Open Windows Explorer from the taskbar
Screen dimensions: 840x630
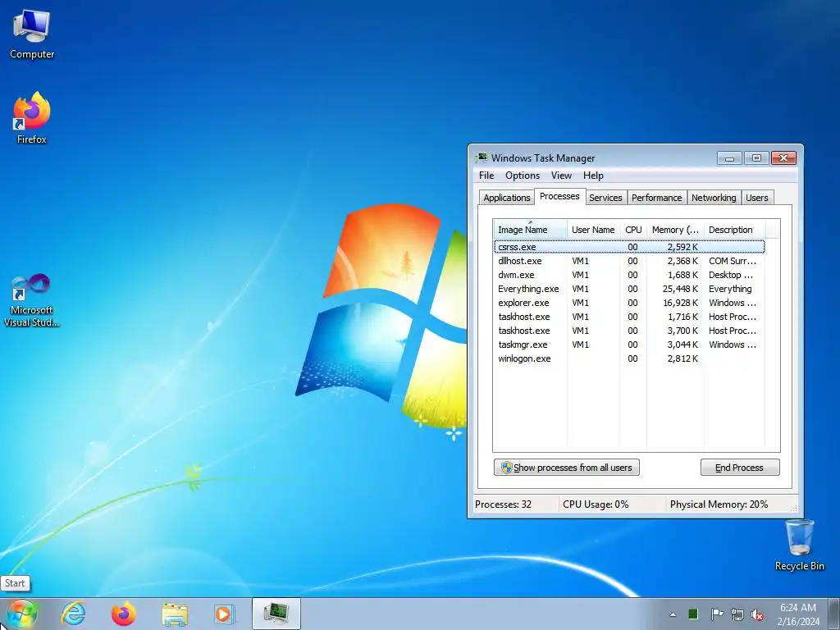click(175, 614)
